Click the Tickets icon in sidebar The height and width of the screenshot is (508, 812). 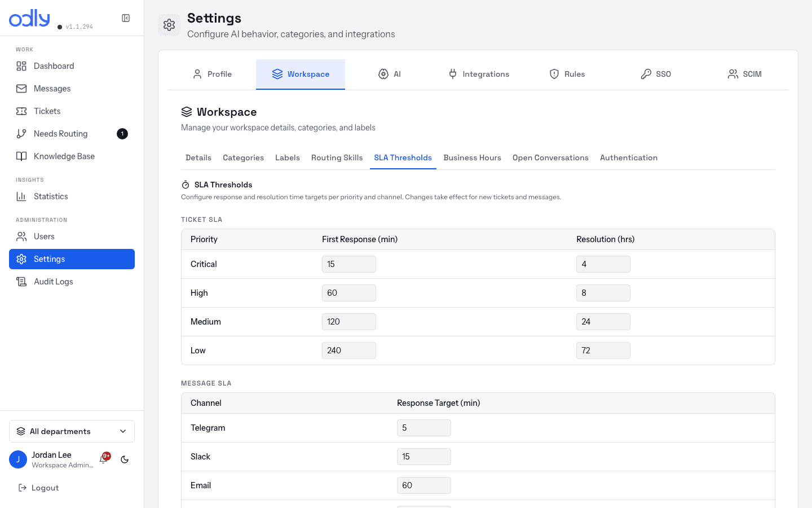[21, 111]
